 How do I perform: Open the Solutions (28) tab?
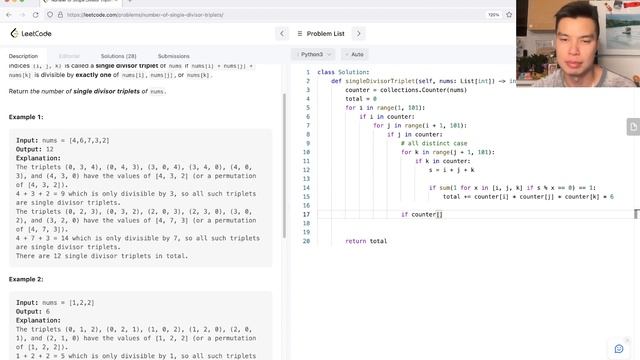click(118, 56)
